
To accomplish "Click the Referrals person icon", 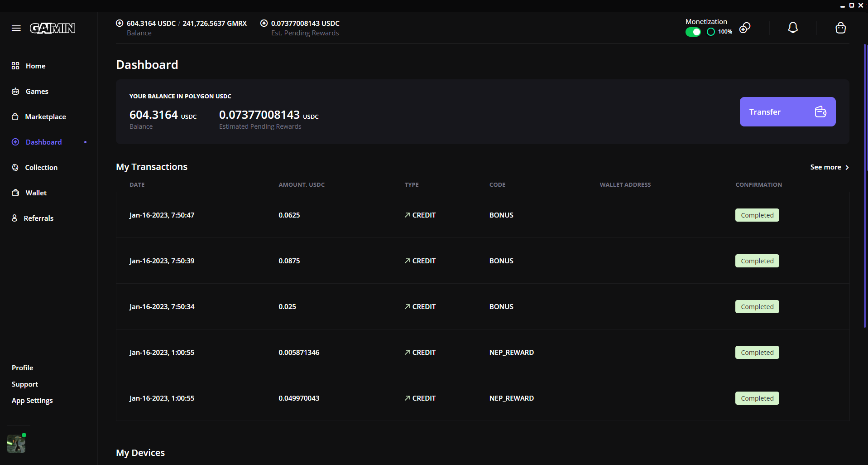I will [x=14, y=218].
